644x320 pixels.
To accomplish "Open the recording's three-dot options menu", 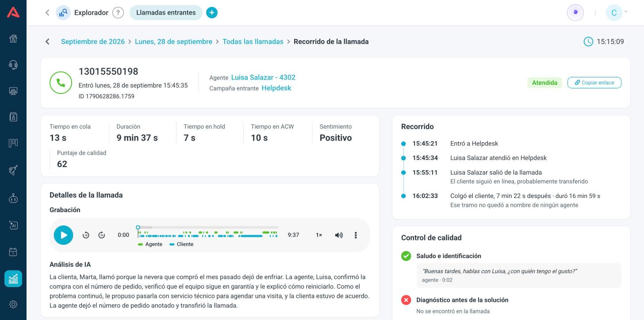I will pyautogui.click(x=356, y=235).
